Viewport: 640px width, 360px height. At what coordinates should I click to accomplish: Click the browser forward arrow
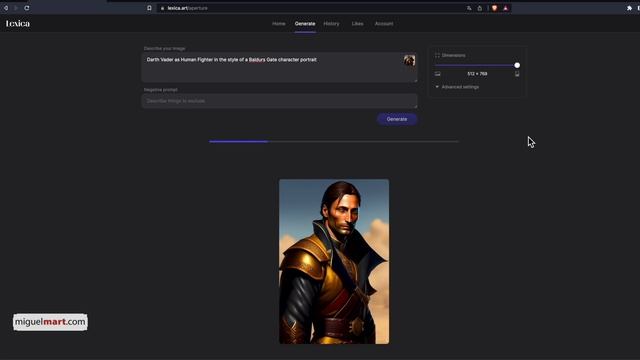[16, 8]
